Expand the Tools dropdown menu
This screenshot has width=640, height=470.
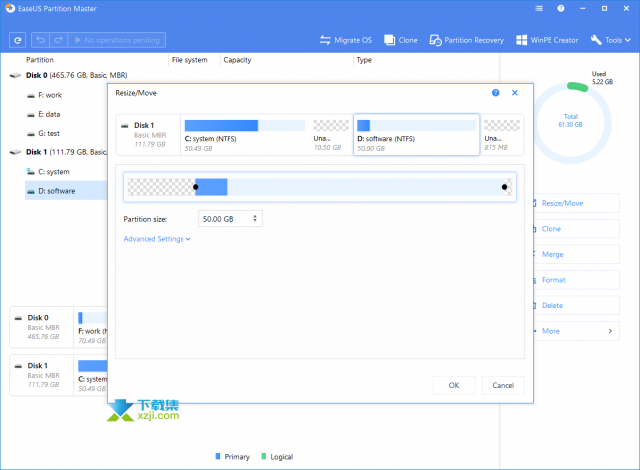(x=611, y=40)
